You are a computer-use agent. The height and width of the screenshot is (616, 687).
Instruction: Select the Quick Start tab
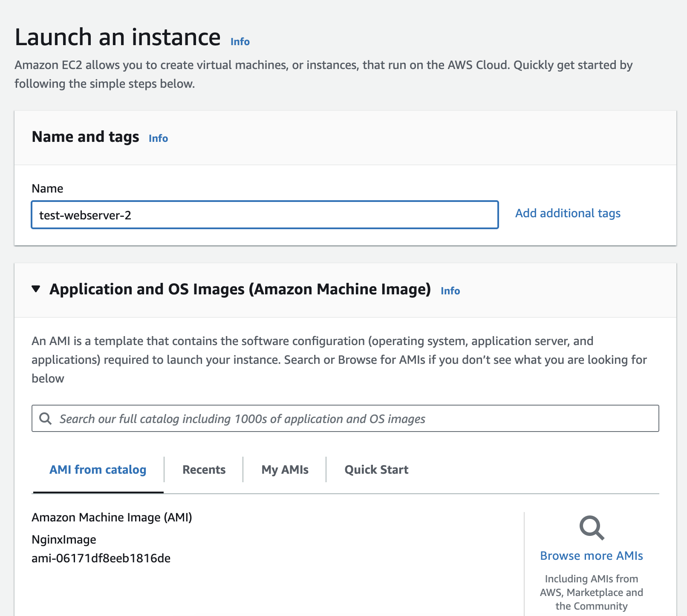click(x=376, y=469)
